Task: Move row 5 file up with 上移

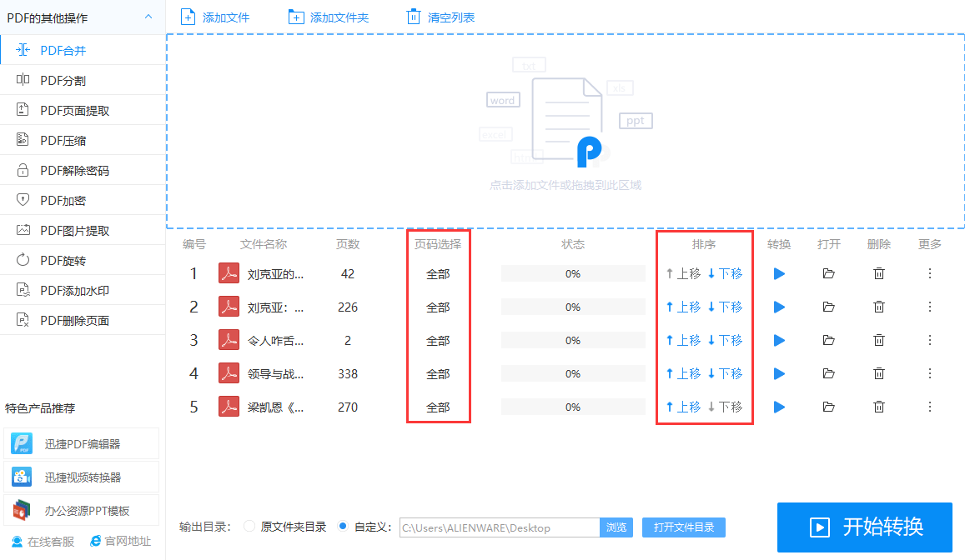Action: click(683, 407)
